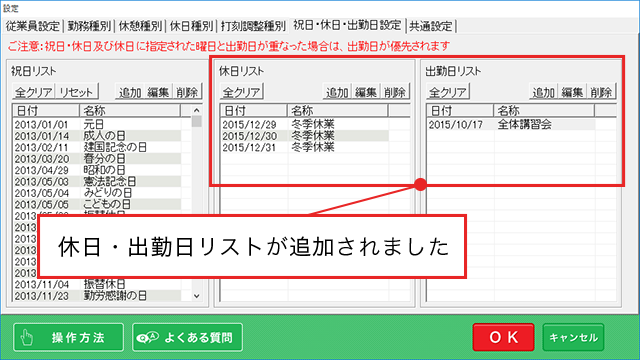
Task: Select the 祝日・休日・出勤日設定 tab
Action: pyautogui.click(x=347, y=25)
